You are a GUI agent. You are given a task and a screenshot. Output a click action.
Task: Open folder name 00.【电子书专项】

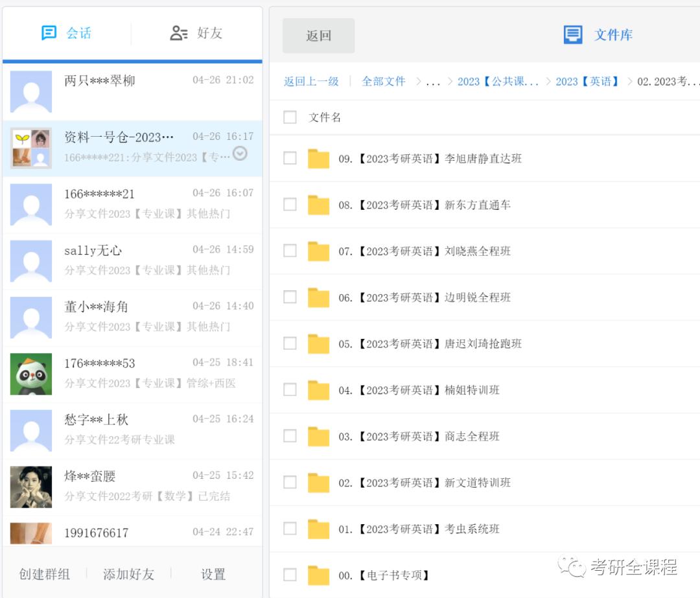tap(384, 575)
